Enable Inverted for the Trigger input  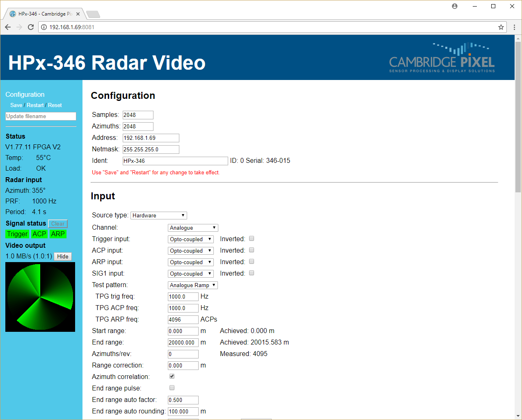coord(251,238)
